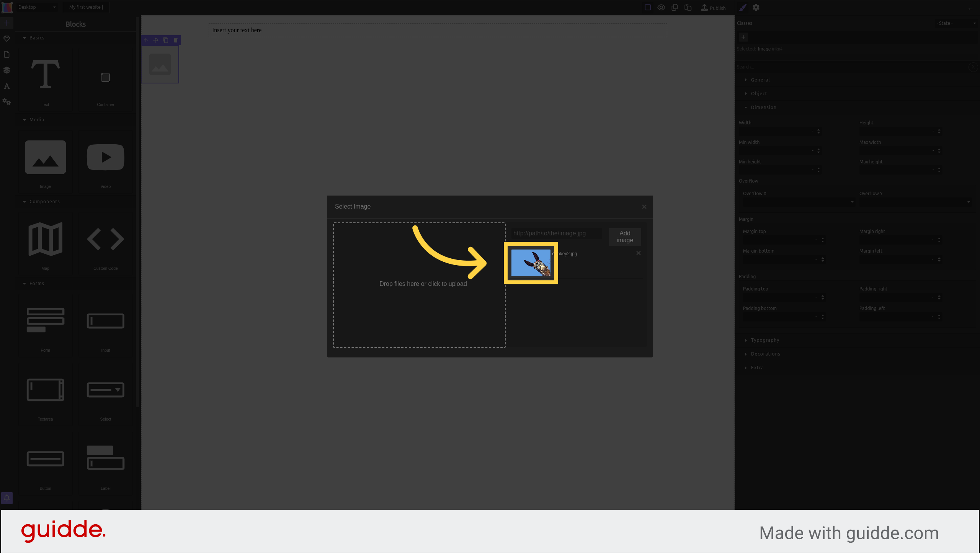The height and width of the screenshot is (553, 980).
Task: Collapse the Dimension section
Action: click(763, 107)
